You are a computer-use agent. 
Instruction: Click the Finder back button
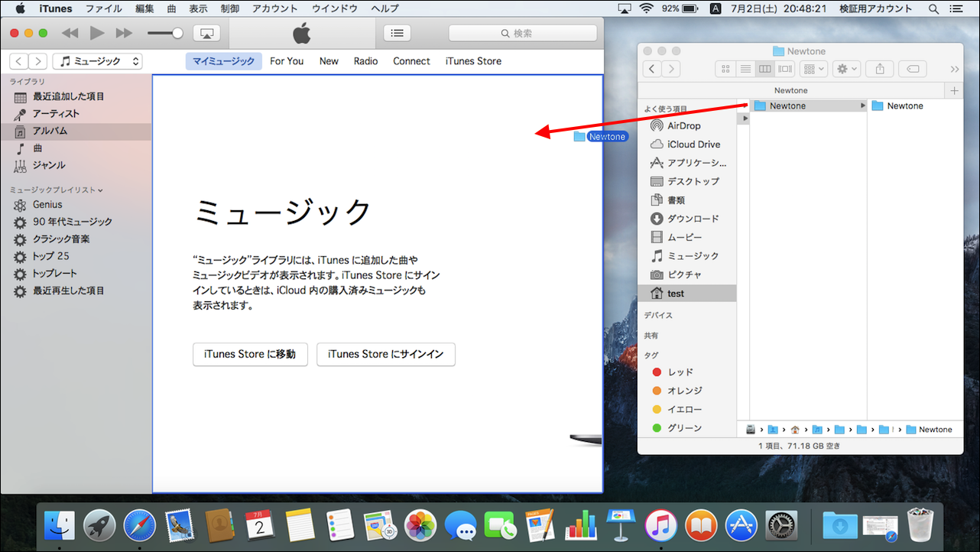point(652,69)
